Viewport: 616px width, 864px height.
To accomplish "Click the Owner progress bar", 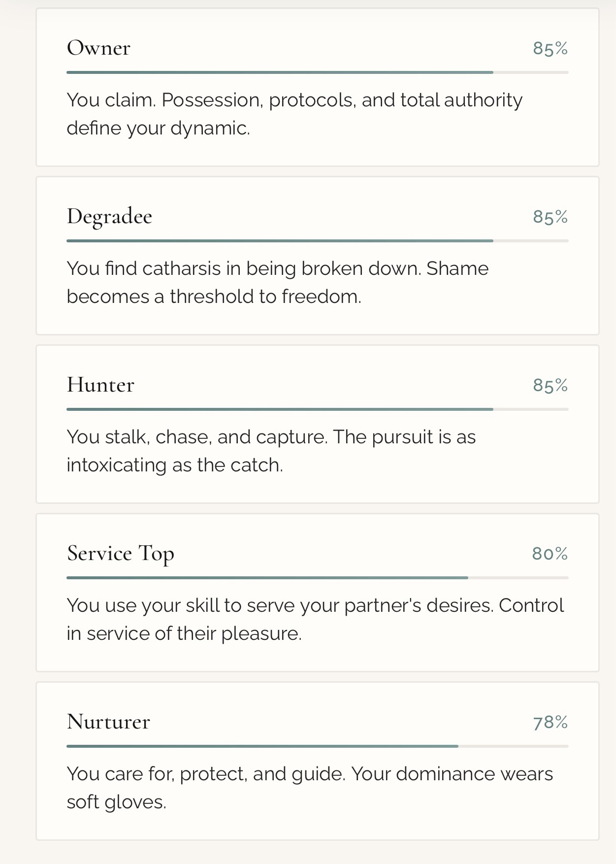I will [x=317, y=72].
